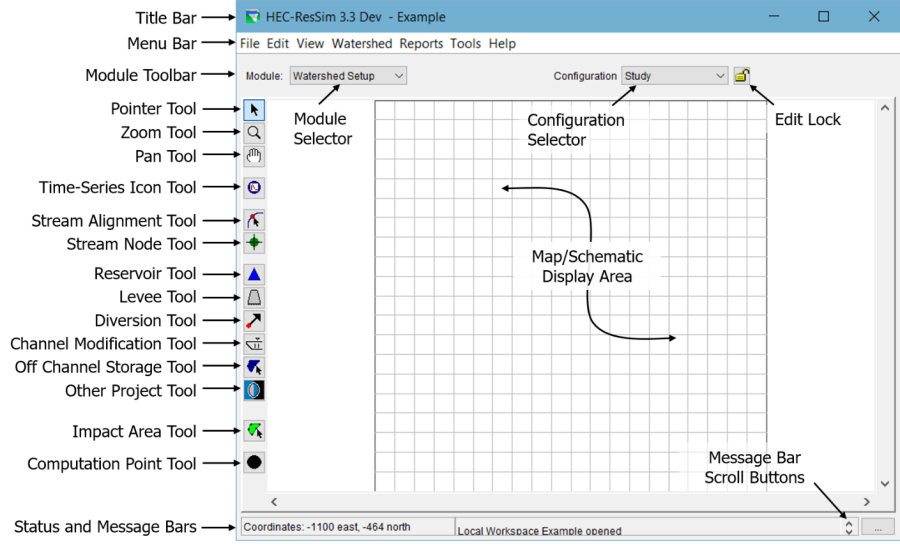Open the Reports menu

click(x=421, y=44)
